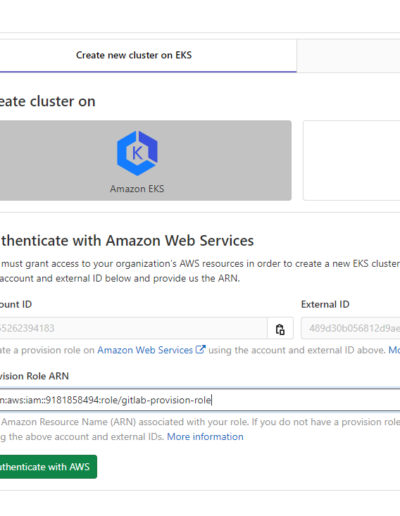Click the Amazon EKS caption under the logo
This screenshot has height=516, width=400.
pyautogui.click(x=137, y=189)
